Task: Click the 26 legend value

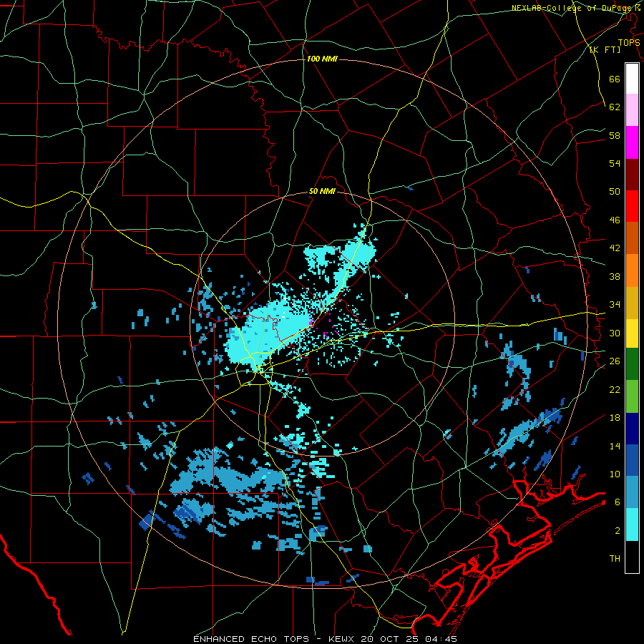Action: [615, 361]
